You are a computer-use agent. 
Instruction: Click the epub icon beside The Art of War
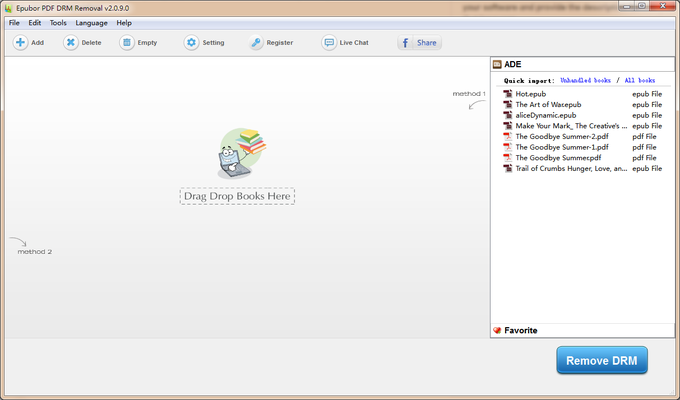click(x=507, y=105)
